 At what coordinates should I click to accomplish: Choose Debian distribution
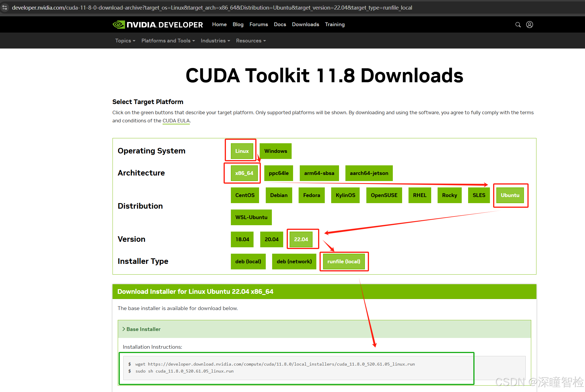coord(279,195)
